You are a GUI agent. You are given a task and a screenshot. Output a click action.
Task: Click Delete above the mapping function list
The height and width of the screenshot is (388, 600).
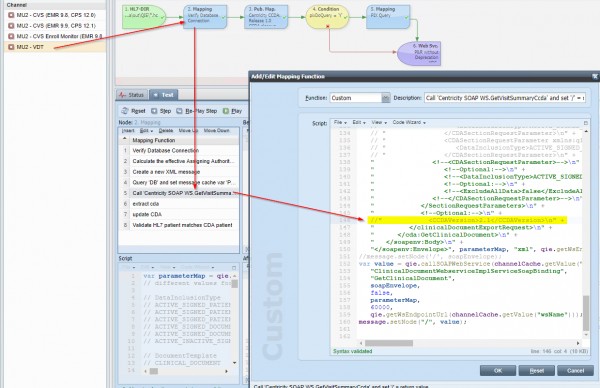coord(166,131)
